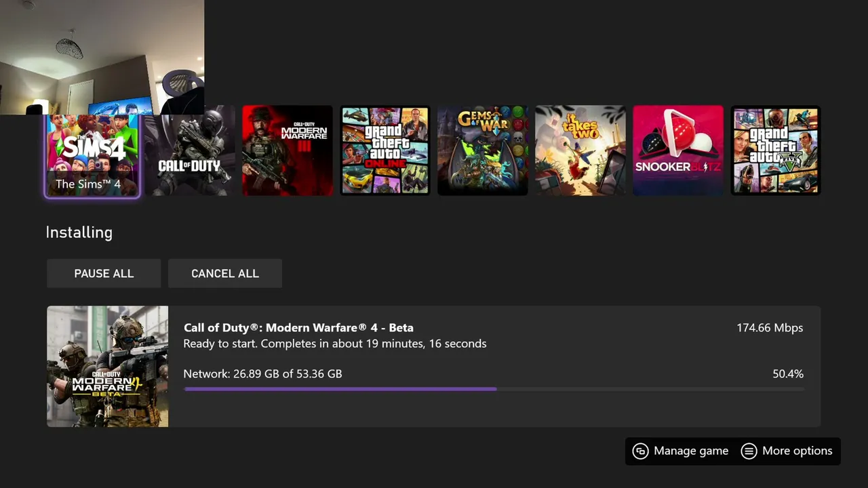Screen dimensions: 868x488
Task: Click the webcam overlay video
Action: click(102, 57)
